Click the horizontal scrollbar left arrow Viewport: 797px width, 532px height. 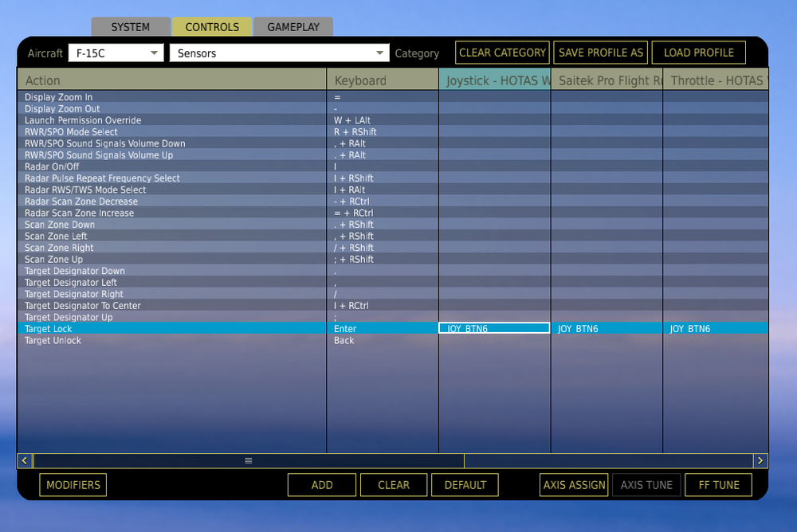[25, 460]
